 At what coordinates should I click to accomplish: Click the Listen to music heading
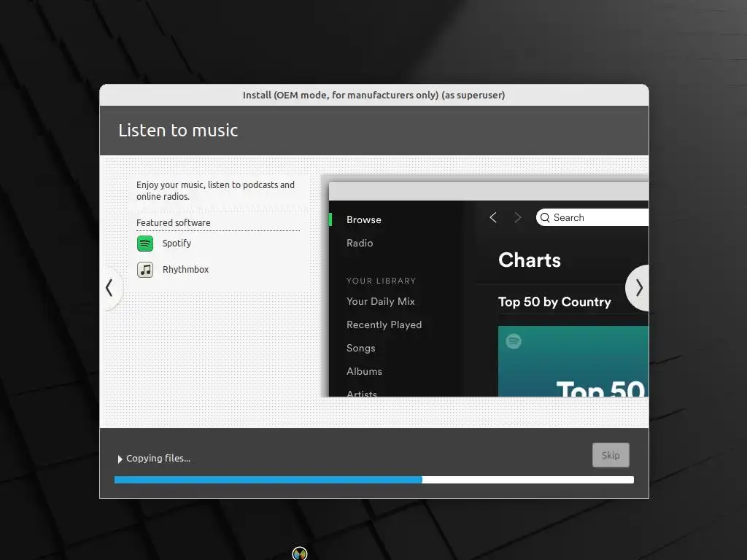coord(178,131)
